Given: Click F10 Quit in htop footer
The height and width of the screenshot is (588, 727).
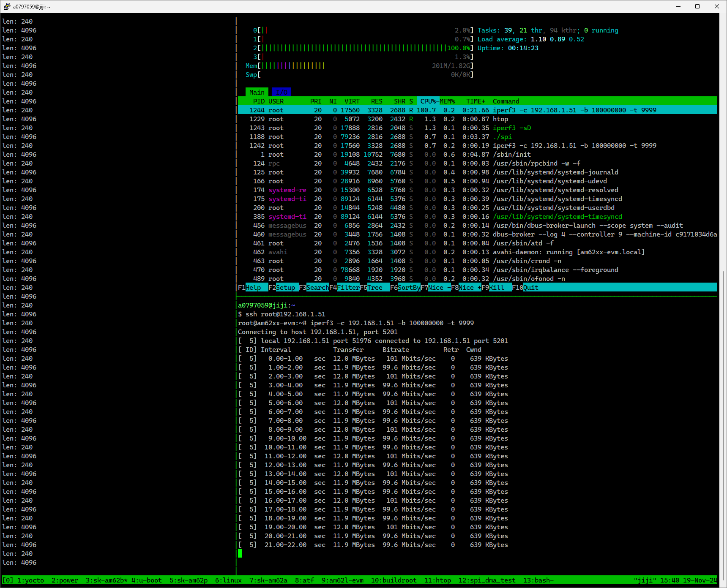Looking at the screenshot, I should coord(525,288).
